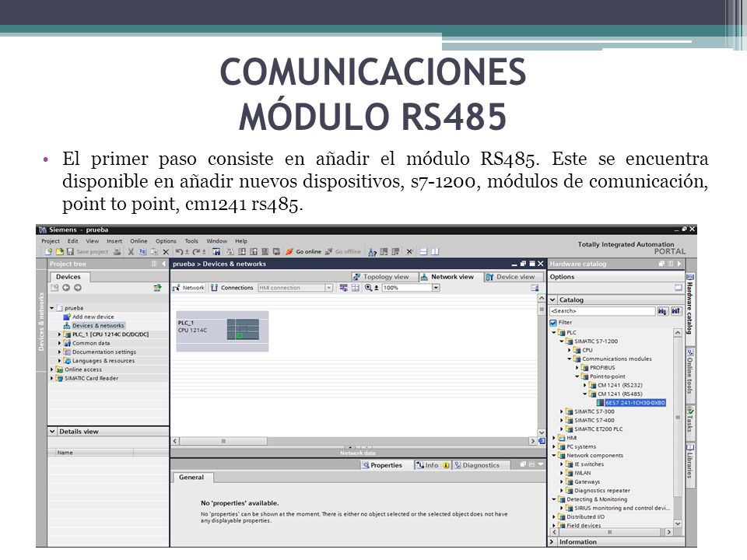Click the Split editor horizontally icon
This screenshot has height=560, width=747.
coord(423,251)
